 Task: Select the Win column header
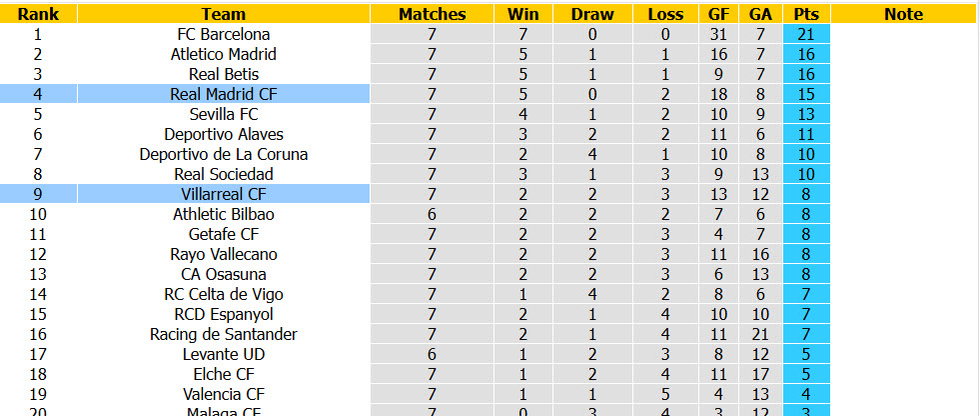coord(523,14)
